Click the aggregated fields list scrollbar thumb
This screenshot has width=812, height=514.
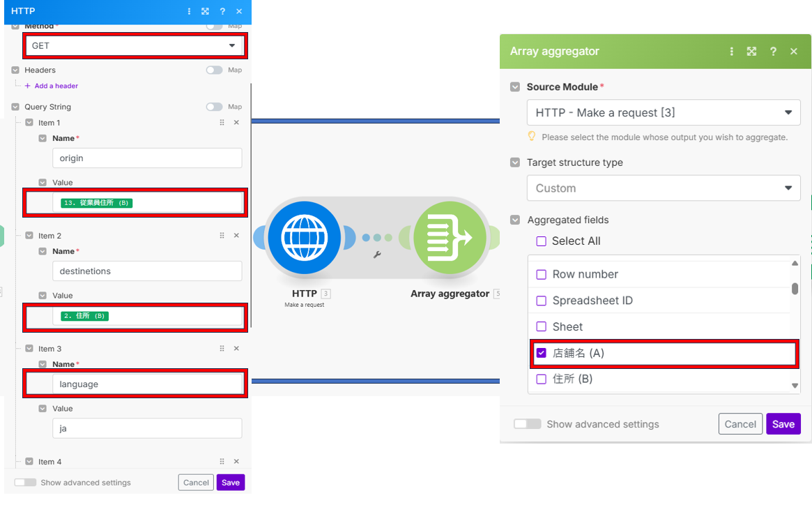click(x=795, y=289)
